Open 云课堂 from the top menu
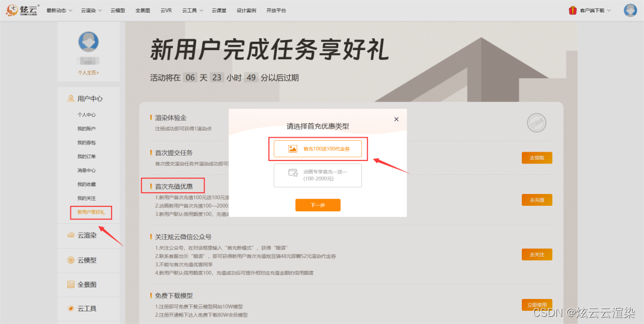This screenshot has height=324, width=644. 219,10
